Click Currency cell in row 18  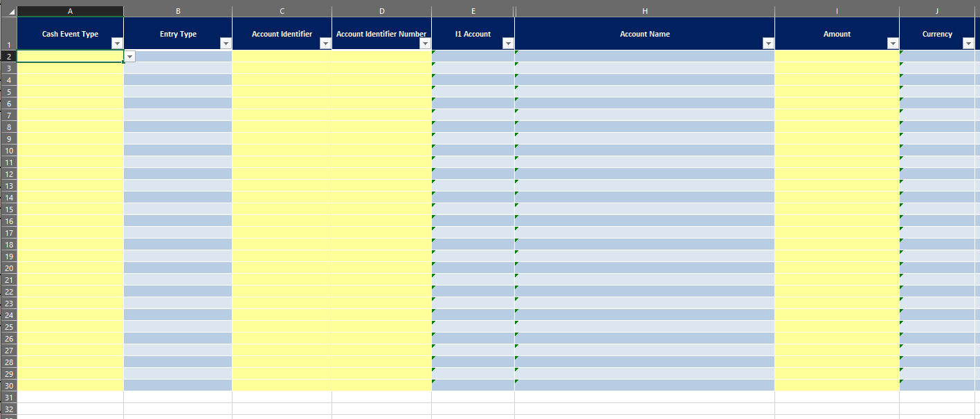pos(937,245)
